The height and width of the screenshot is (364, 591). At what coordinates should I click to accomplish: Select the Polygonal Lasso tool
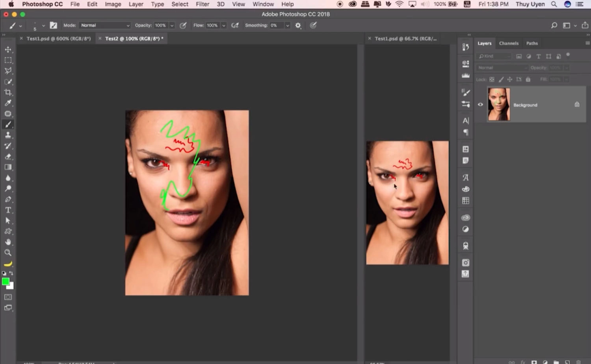coord(8,71)
